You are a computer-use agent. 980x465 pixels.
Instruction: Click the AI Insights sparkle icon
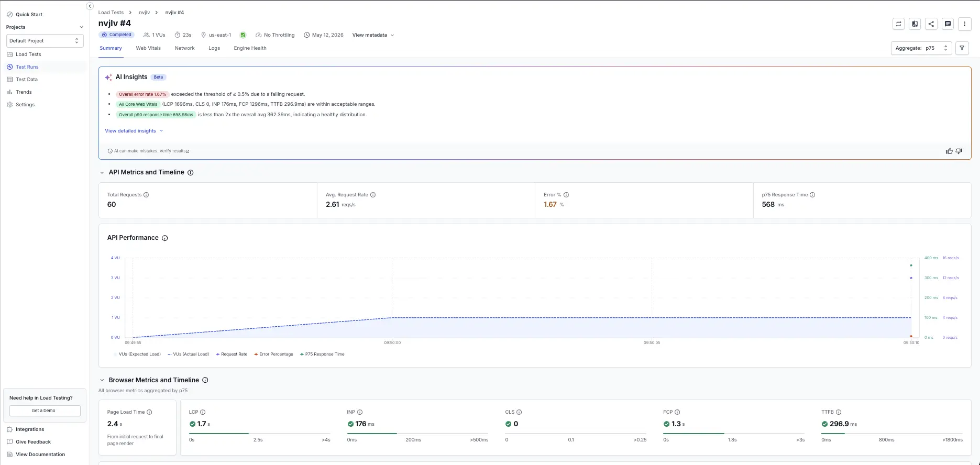pos(108,77)
